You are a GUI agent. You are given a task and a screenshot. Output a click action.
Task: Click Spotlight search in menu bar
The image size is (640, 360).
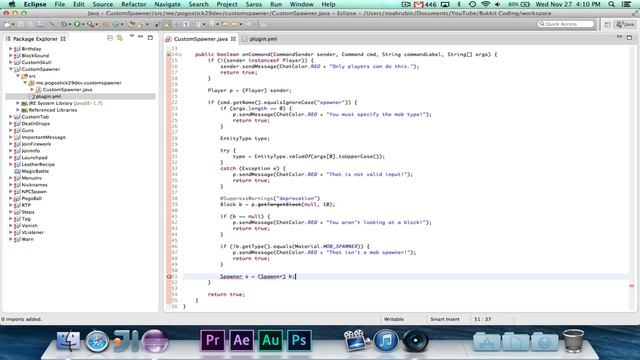pyautogui.click(x=611, y=4)
